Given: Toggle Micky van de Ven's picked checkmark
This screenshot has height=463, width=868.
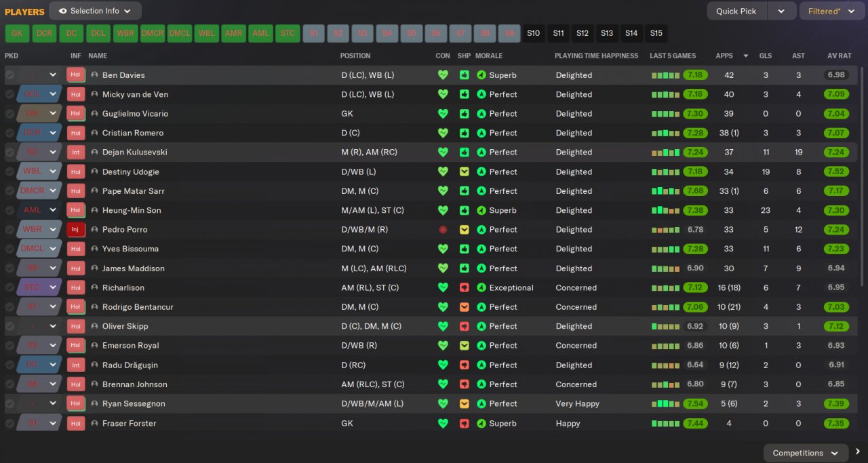Looking at the screenshot, I should [9, 94].
